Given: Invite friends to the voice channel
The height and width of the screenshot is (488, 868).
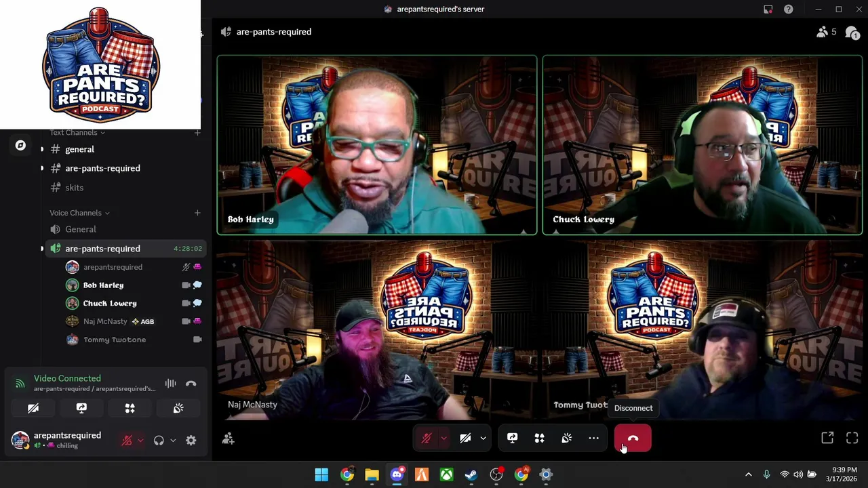Looking at the screenshot, I should [229, 439].
